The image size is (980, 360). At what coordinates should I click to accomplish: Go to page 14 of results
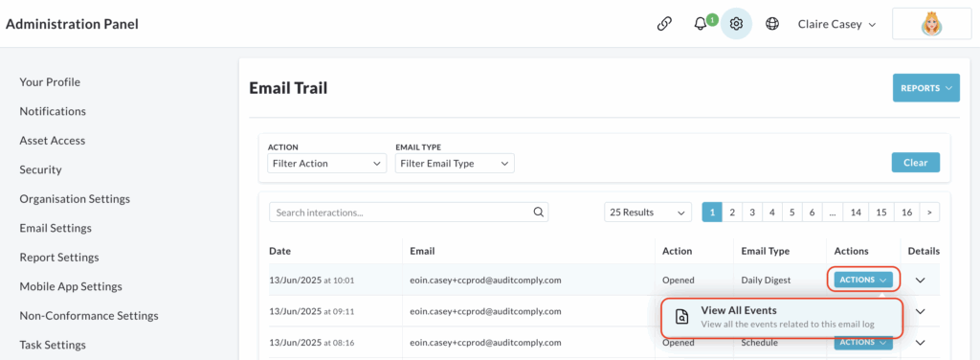point(856,213)
